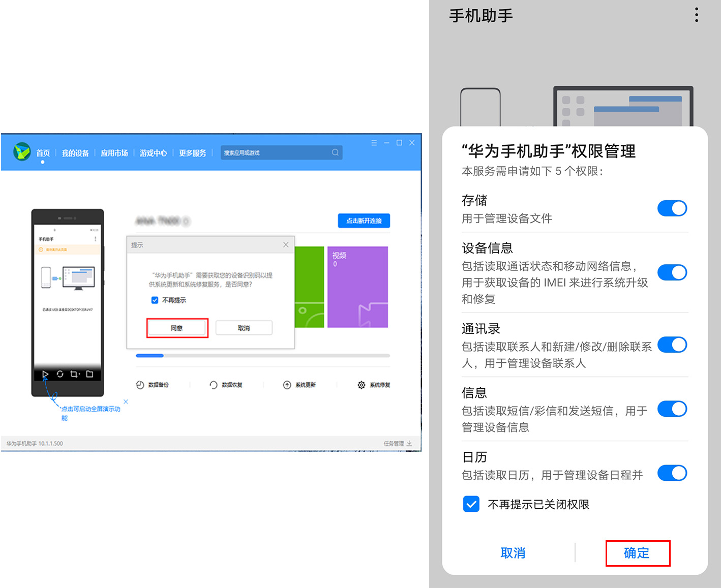Toggle the 不再提示 checkbox

tap(155, 300)
